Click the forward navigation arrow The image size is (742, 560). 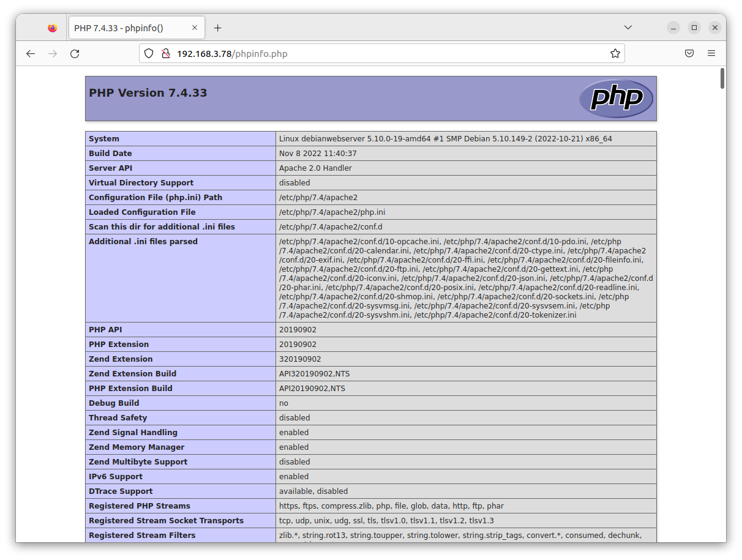click(x=53, y=53)
